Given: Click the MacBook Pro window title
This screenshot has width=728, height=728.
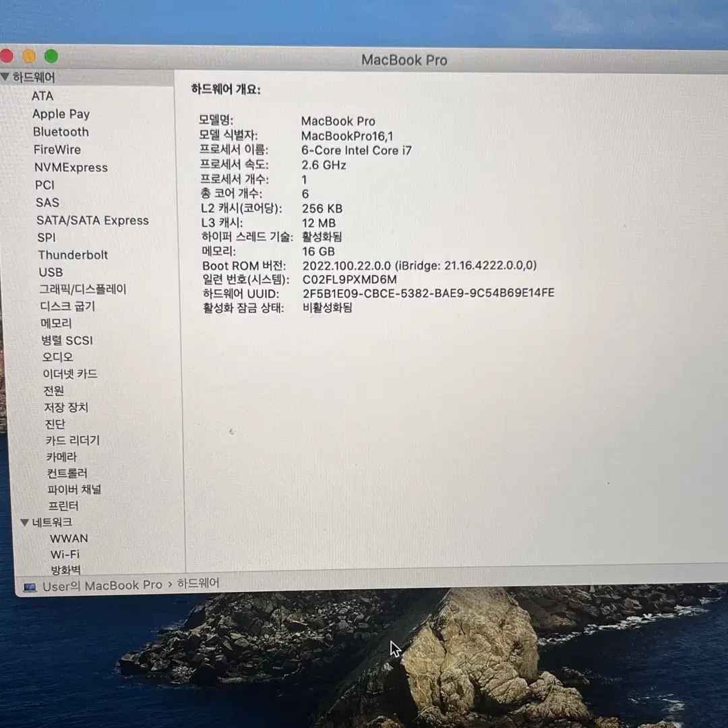Looking at the screenshot, I should (404, 60).
